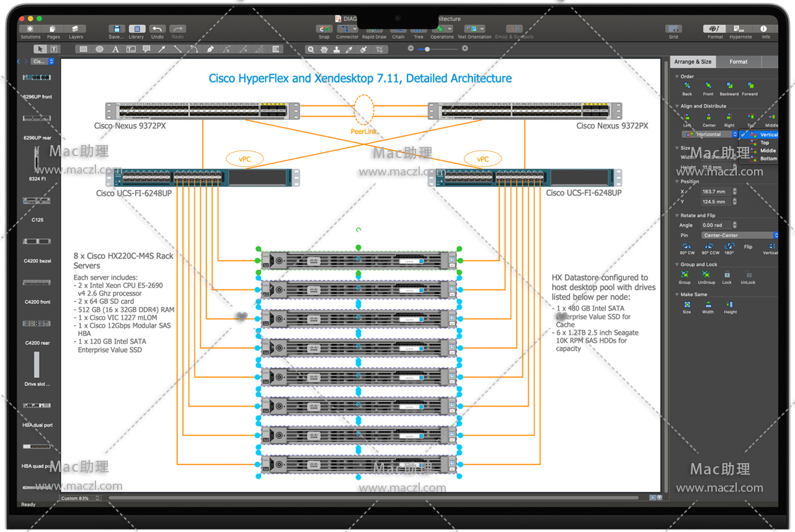This screenshot has width=795, height=532.
Task: Collapse the Rotate and Flip section
Action: click(677, 216)
